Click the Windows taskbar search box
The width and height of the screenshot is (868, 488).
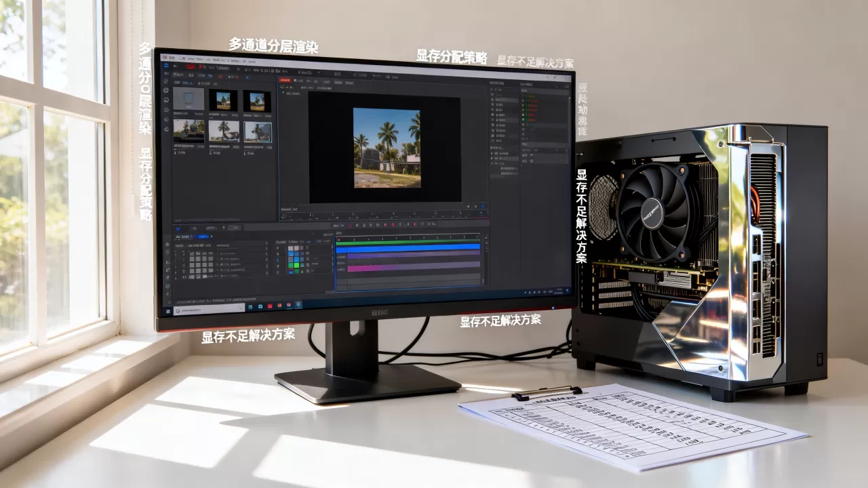210,309
